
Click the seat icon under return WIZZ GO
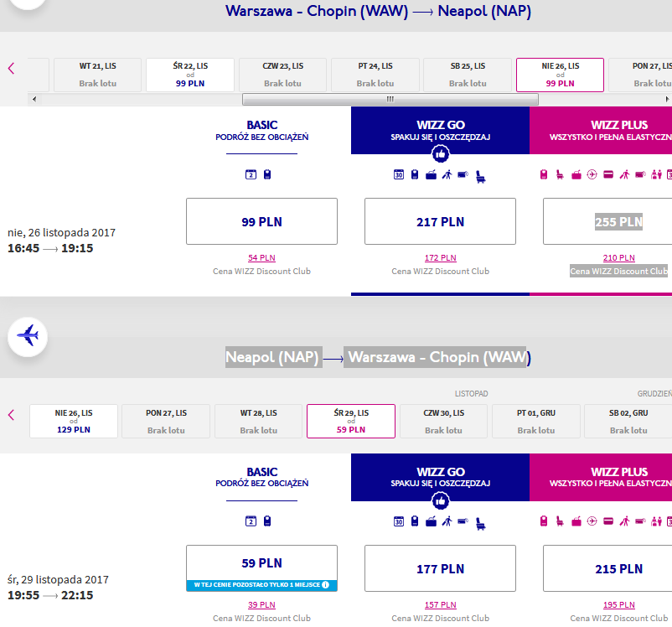[480, 523]
